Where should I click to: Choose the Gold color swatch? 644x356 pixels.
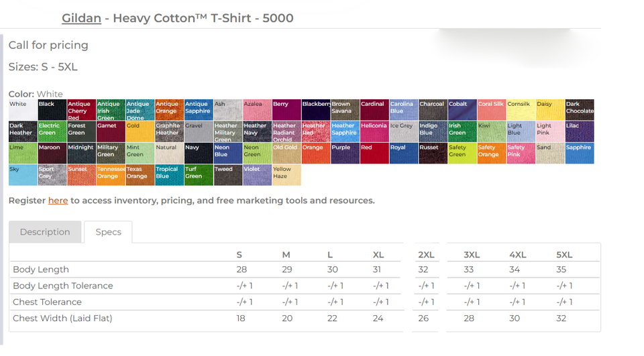click(x=140, y=131)
